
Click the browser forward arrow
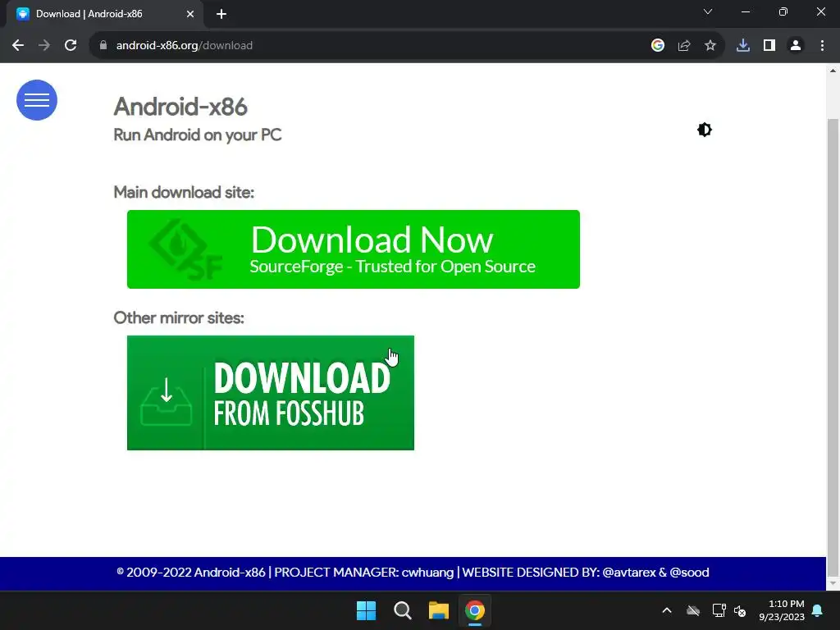click(44, 46)
